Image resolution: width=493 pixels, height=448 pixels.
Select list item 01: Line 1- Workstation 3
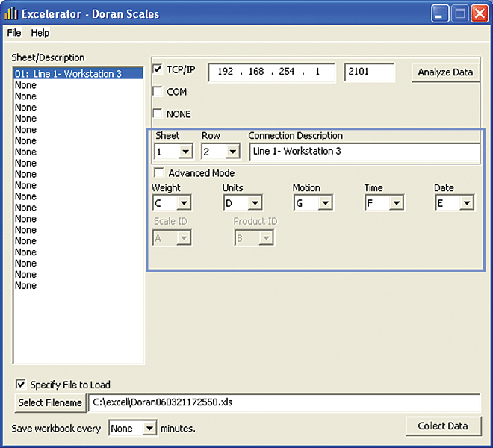pos(78,74)
